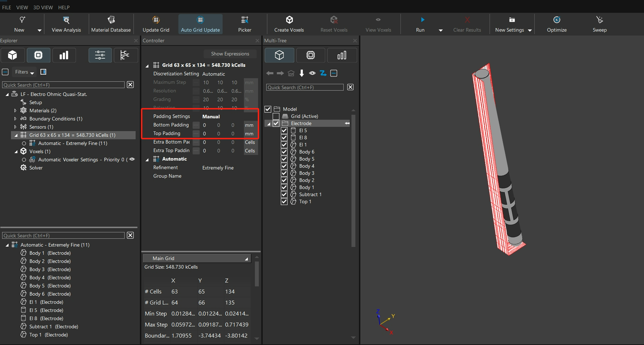Open the New Settings dropdown arrow
This screenshot has height=345, width=644.
(x=530, y=30)
